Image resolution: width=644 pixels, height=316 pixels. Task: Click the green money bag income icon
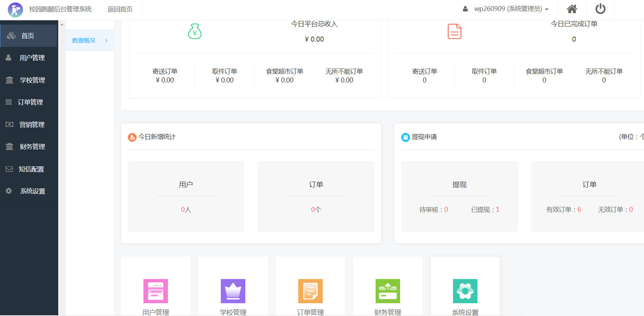[195, 31]
